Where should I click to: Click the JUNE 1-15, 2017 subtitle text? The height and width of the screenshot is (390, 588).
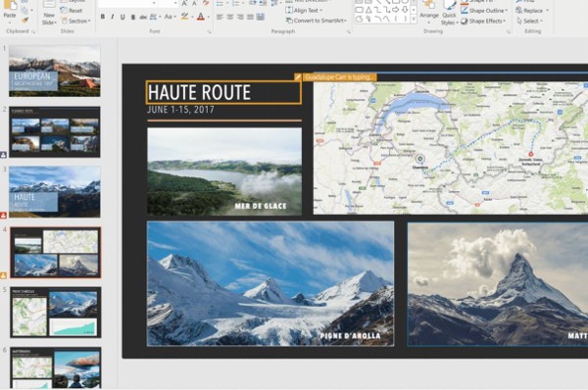(180, 110)
